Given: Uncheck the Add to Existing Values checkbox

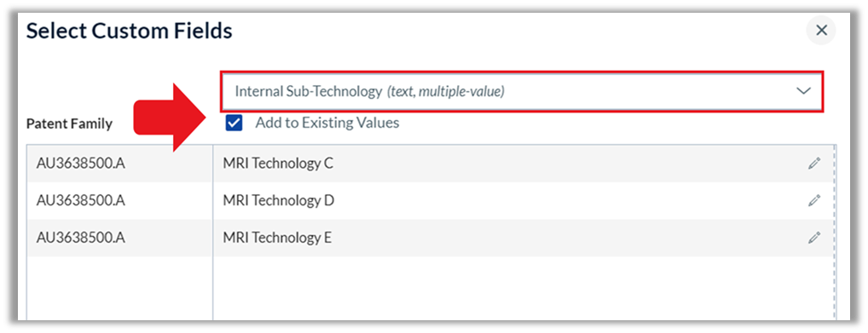Looking at the screenshot, I should tap(234, 123).
